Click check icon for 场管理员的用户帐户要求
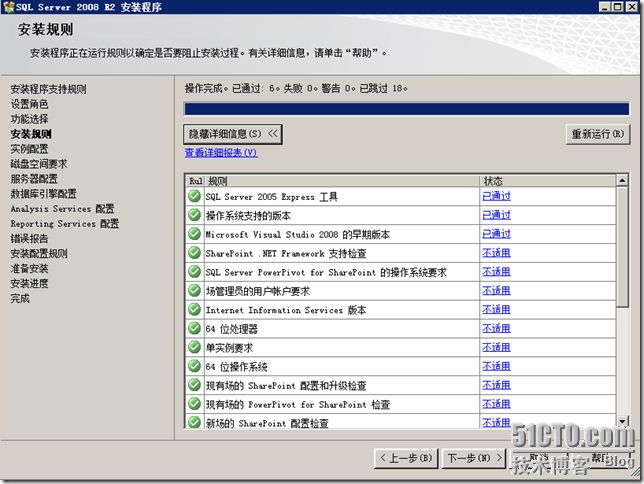Screen dimensions: 644x484 tap(194, 290)
